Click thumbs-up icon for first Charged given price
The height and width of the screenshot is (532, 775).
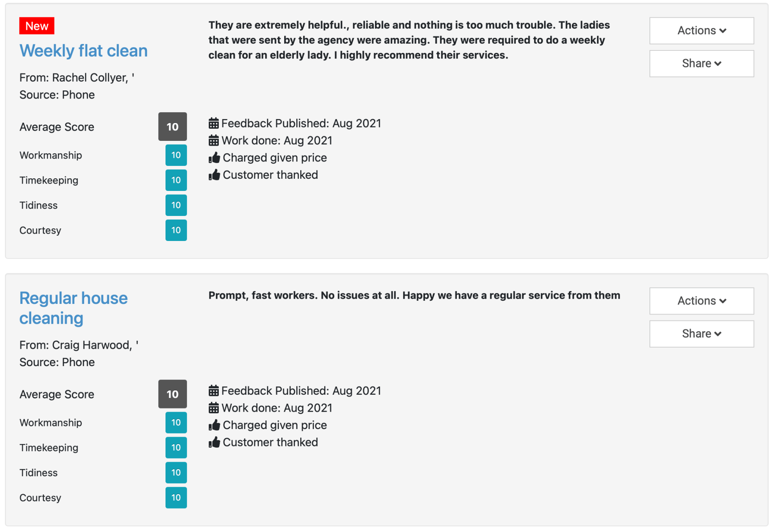coord(214,158)
